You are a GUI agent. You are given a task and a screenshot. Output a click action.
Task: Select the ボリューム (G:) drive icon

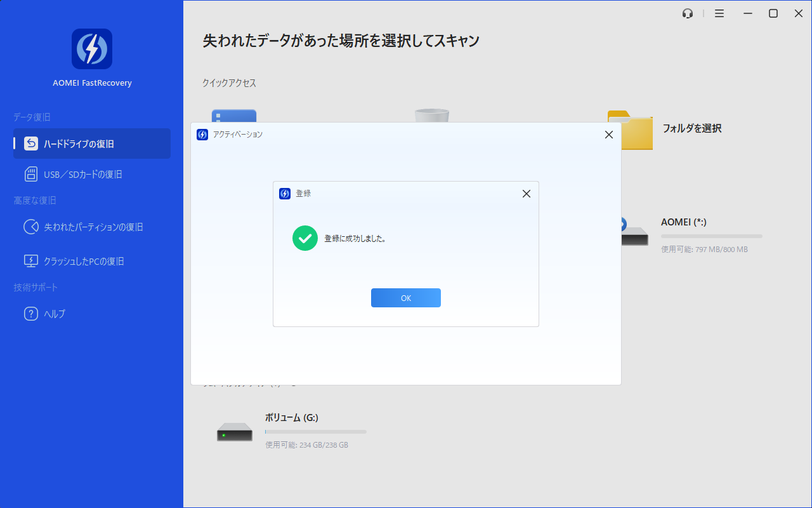coord(235,432)
